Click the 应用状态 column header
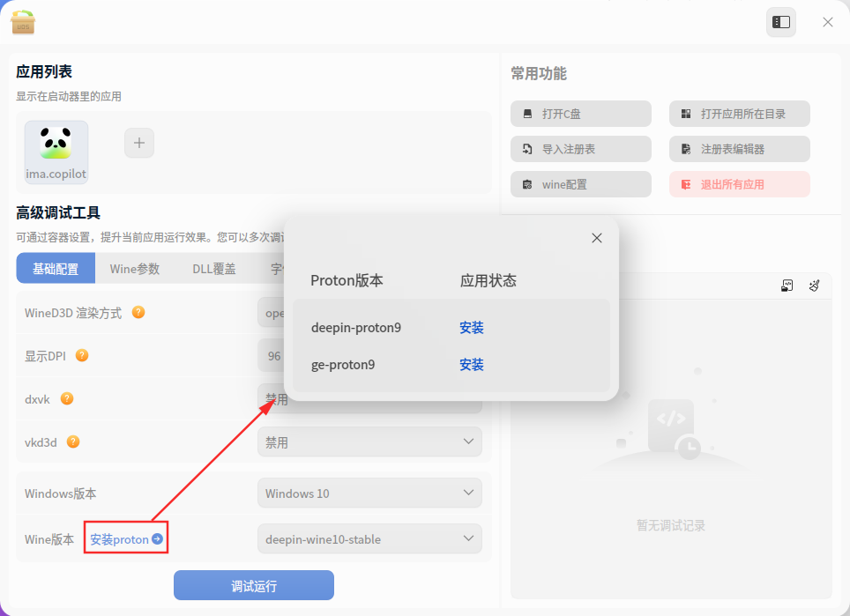 [x=488, y=280]
